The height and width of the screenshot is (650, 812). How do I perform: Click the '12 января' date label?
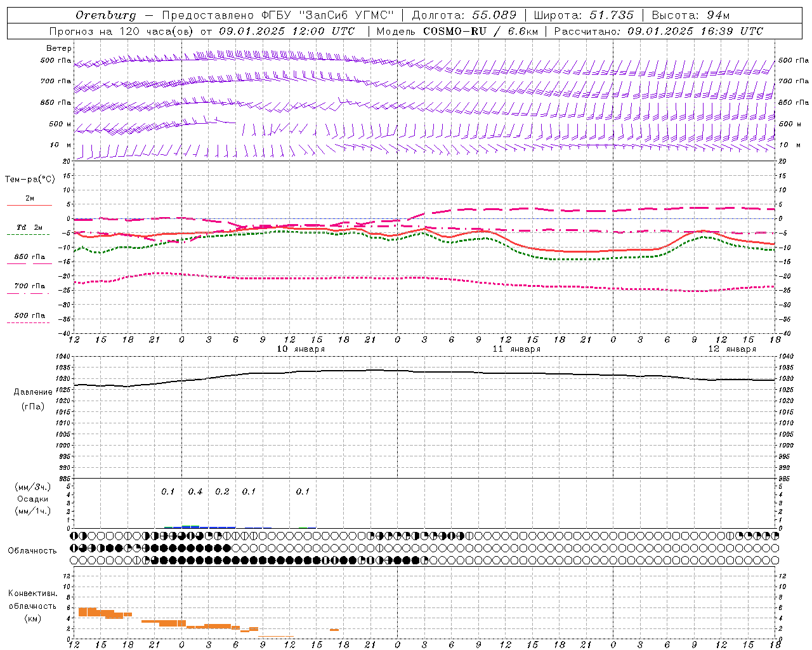tap(733, 348)
